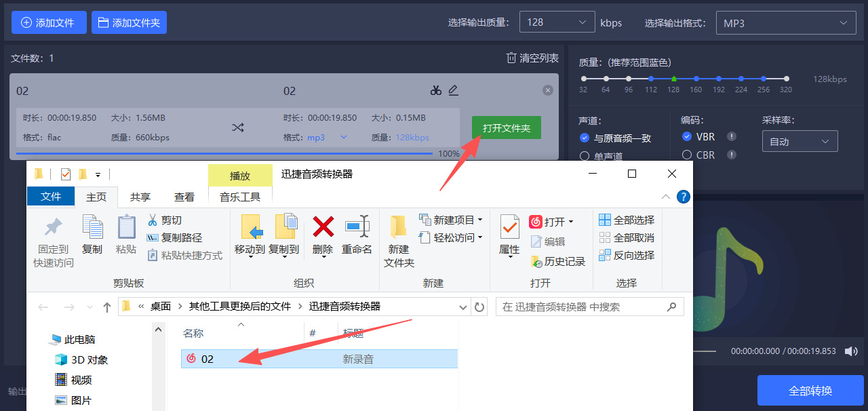The height and width of the screenshot is (411, 868).
Task: Click the Explorer up-directory arrow
Action: [x=107, y=307]
